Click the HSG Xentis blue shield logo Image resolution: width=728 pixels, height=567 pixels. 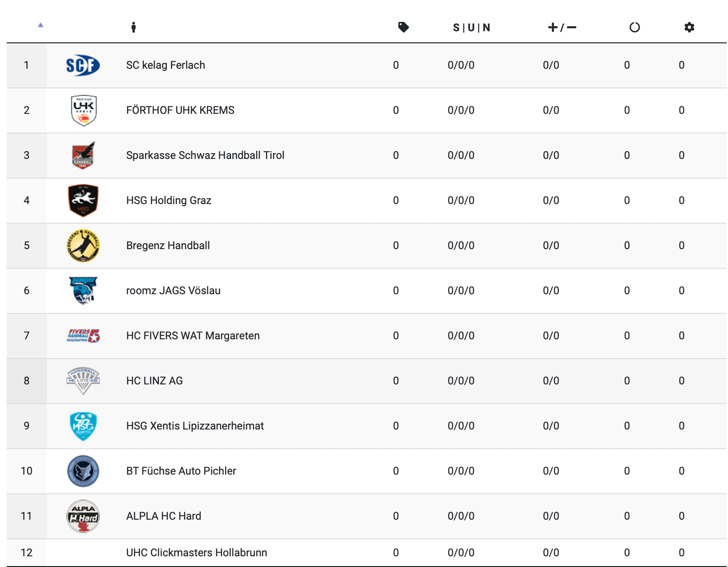[x=83, y=426]
